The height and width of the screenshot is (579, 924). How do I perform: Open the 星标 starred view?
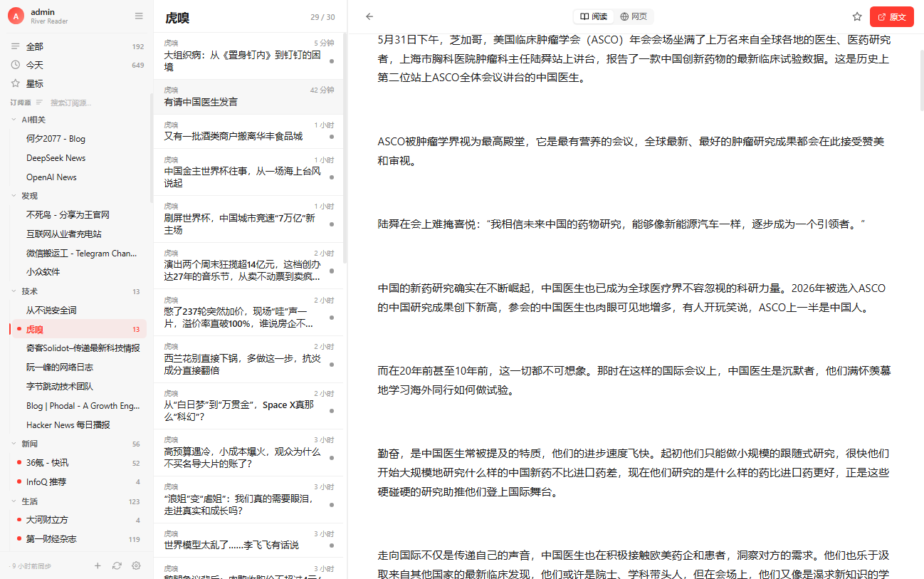point(77,83)
